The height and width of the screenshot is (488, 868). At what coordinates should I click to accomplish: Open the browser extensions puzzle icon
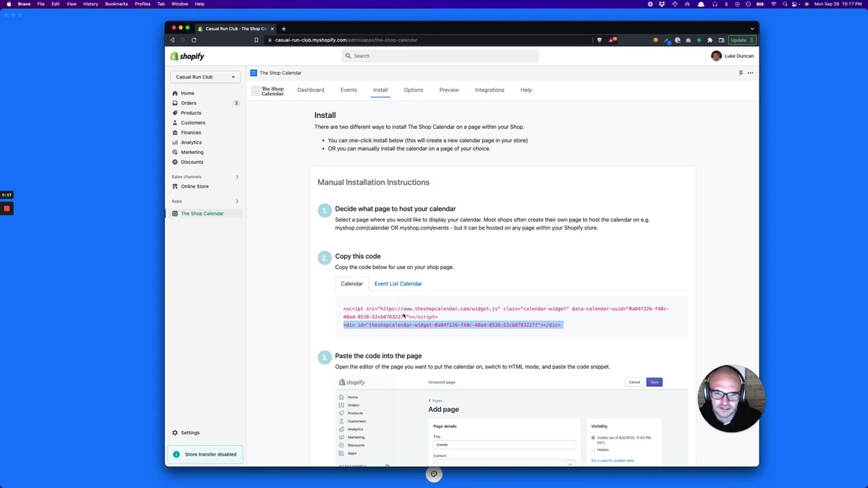pyautogui.click(x=709, y=40)
